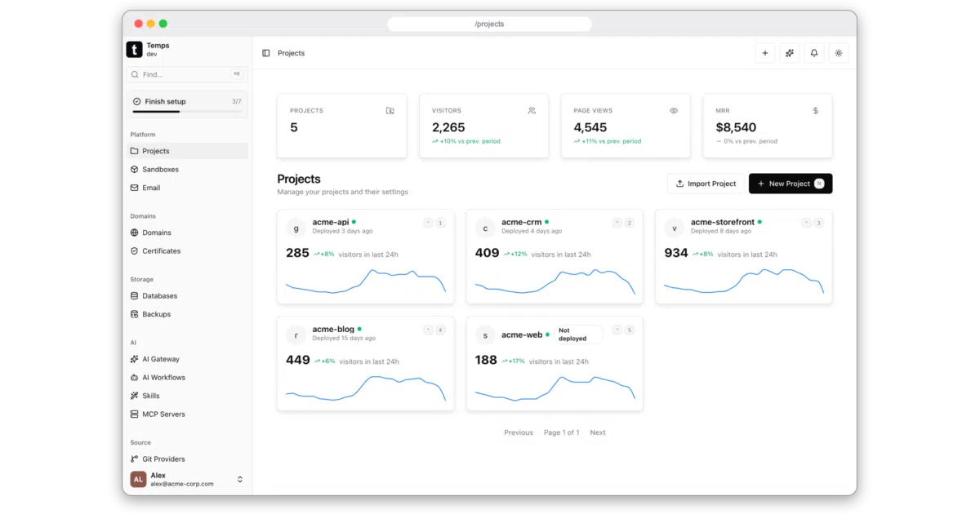Open AI Gateway from the sidebar
The height and width of the screenshot is (514, 980).
pyautogui.click(x=188, y=359)
